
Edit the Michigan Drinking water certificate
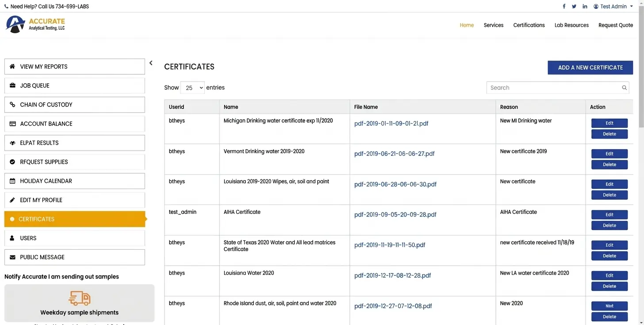[x=609, y=123]
